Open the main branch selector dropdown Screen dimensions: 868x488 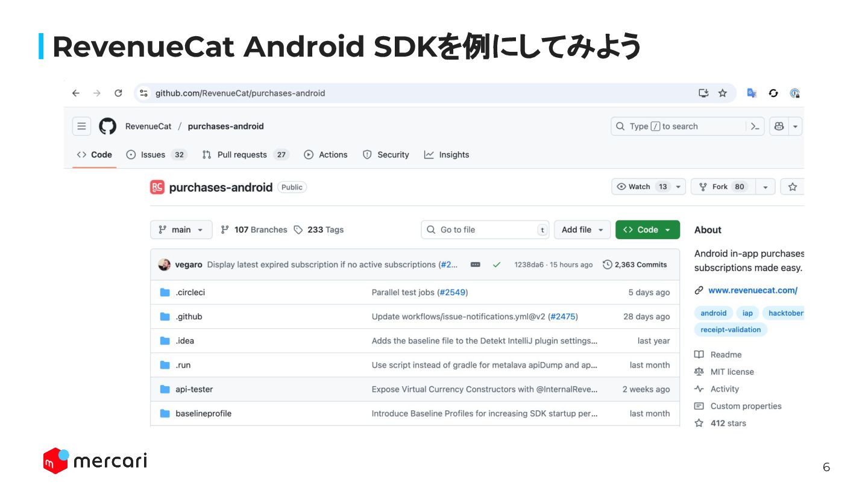pyautogui.click(x=181, y=230)
